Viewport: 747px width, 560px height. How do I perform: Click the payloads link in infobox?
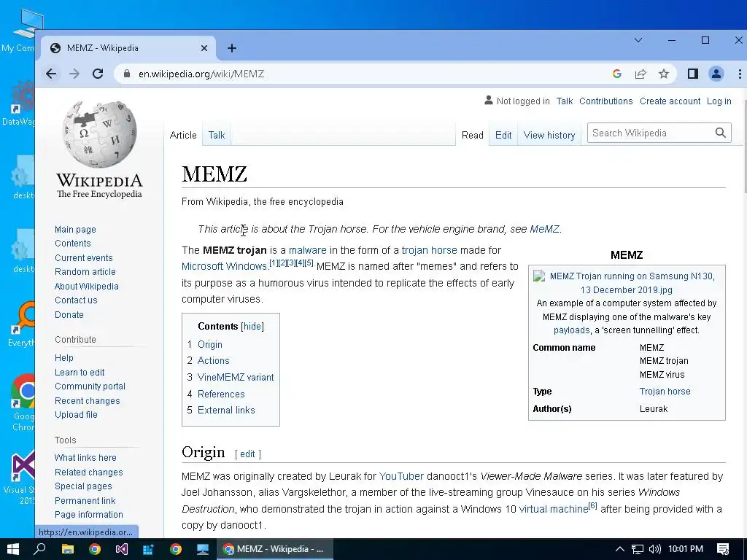[x=571, y=330]
